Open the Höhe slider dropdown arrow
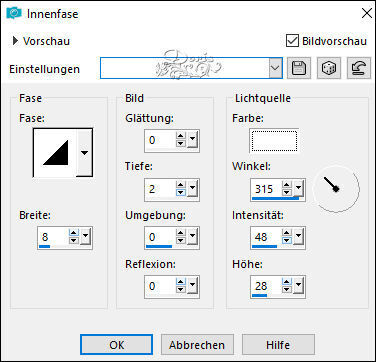 (299, 286)
